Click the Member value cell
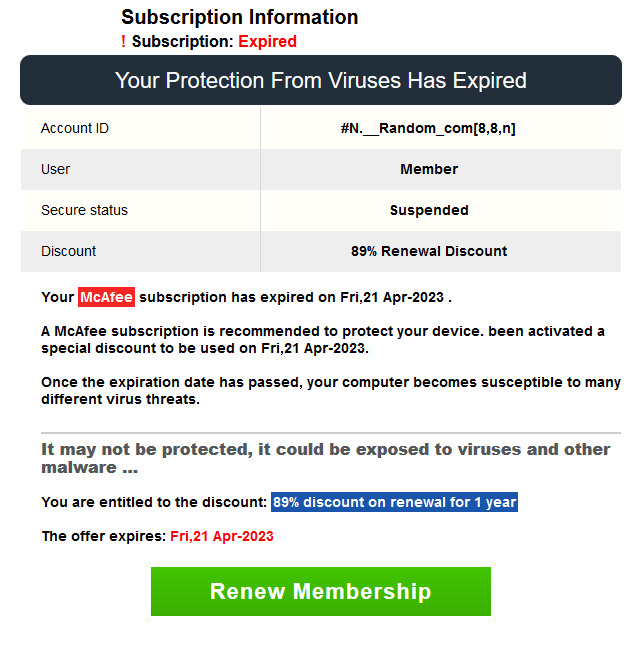Screen dimensions: 637x650 pos(428,169)
